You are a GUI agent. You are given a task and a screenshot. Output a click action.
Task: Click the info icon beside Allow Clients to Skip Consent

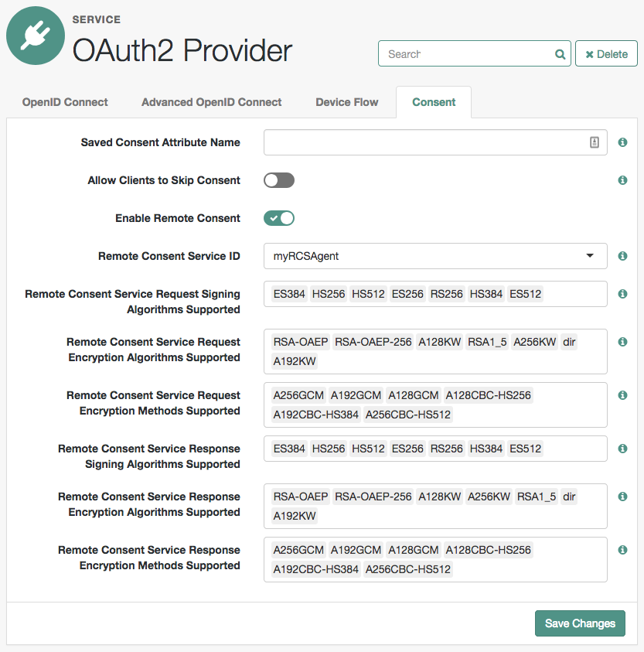[622, 180]
